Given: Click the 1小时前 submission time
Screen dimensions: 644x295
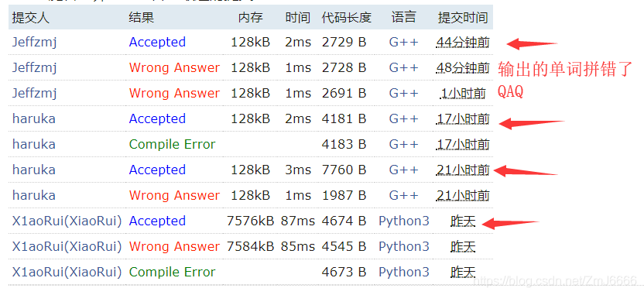Looking at the screenshot, I should [x=463, y=93].
